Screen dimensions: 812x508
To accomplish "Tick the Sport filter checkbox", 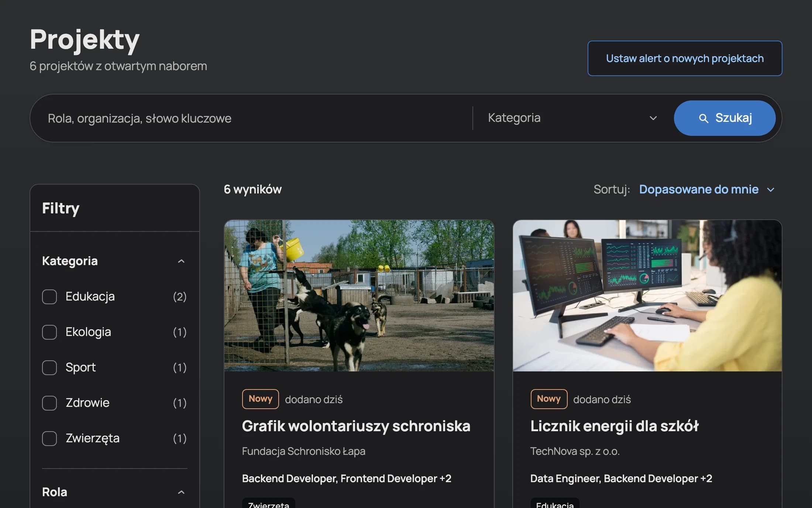I will (x=49, y=368).
